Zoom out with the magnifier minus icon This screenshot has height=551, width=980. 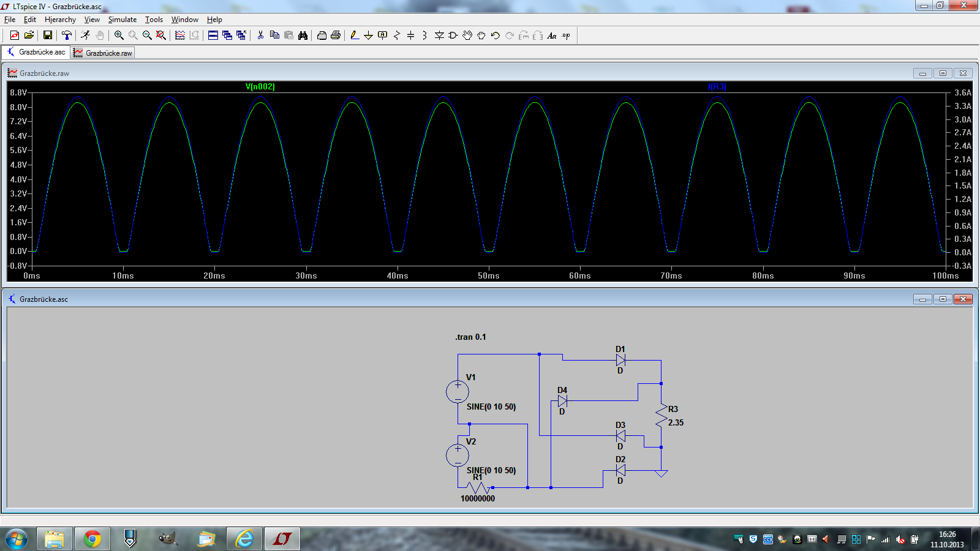click(x=147, y=36)
